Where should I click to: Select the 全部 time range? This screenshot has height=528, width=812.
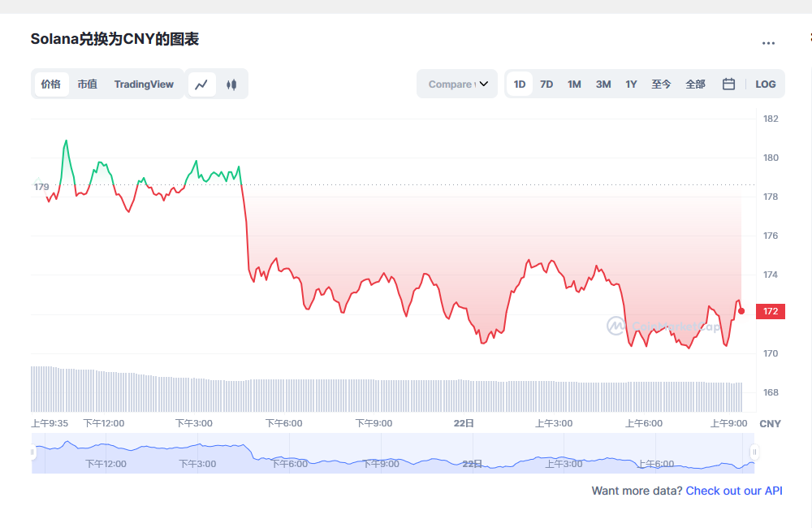[695, 84]
